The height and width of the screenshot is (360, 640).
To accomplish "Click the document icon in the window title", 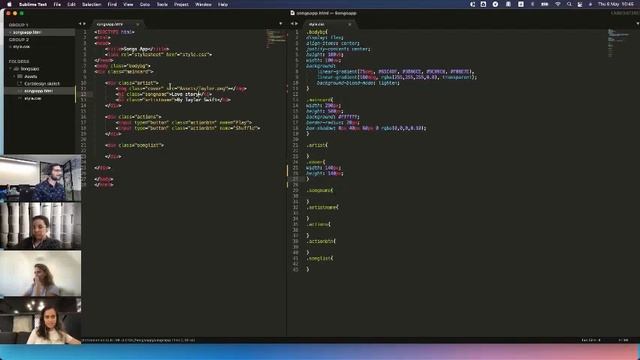I will (x=292, y=13).
